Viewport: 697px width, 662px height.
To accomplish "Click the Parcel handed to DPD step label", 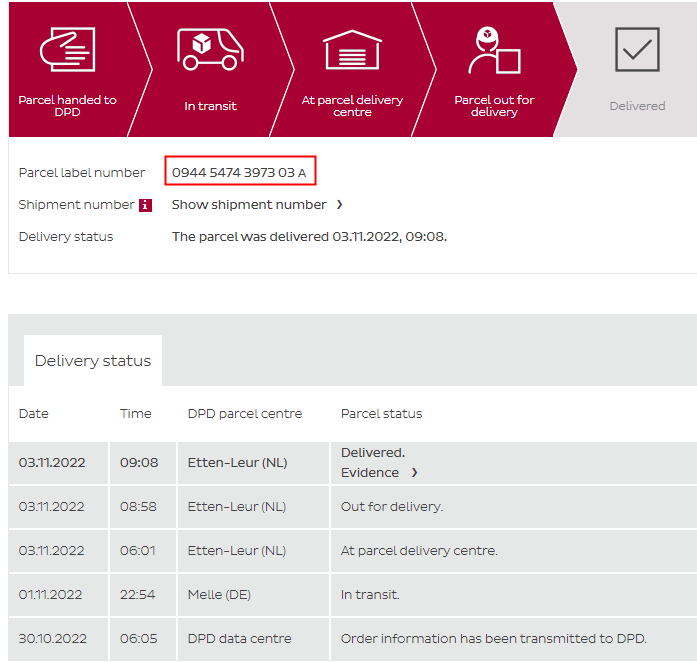I will [67, 106].
